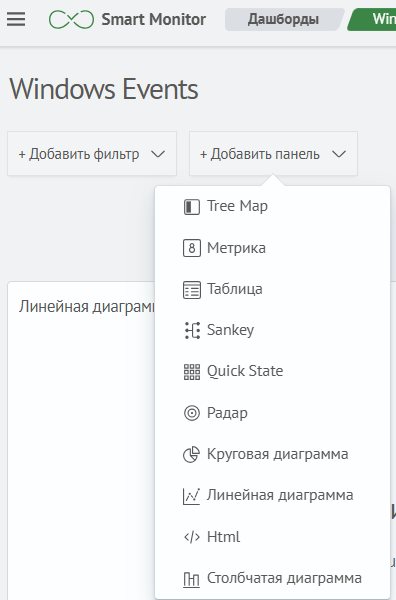
Task: Click the Радар target icon
Action: click(192, 413)
